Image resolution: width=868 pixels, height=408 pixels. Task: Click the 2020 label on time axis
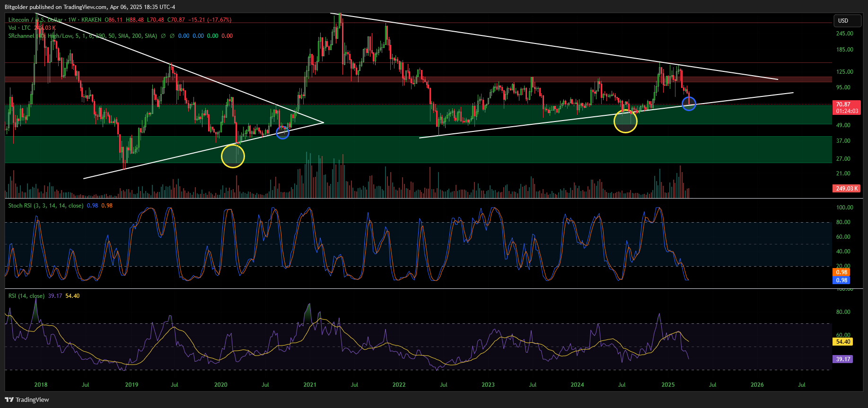(x=221, y=385)
